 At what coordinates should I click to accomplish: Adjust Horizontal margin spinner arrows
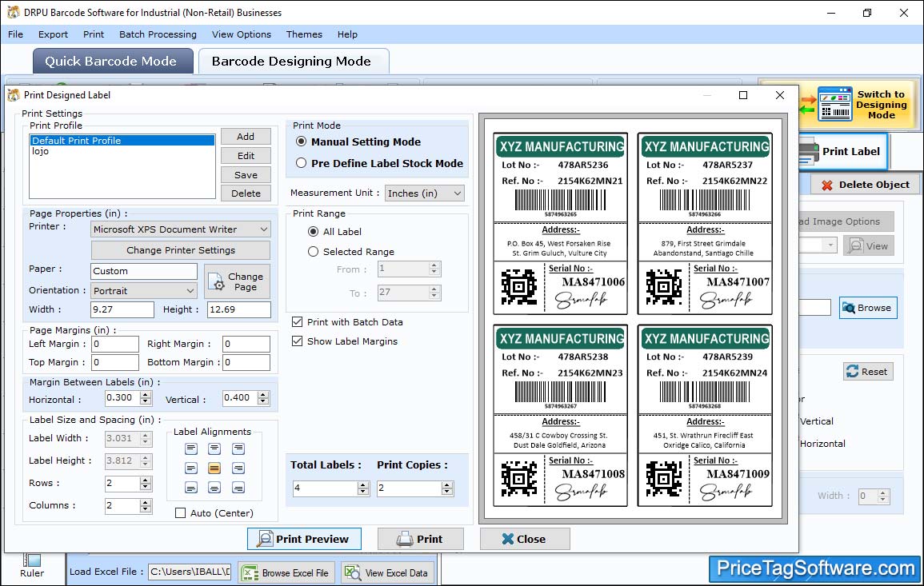(146, 398)
